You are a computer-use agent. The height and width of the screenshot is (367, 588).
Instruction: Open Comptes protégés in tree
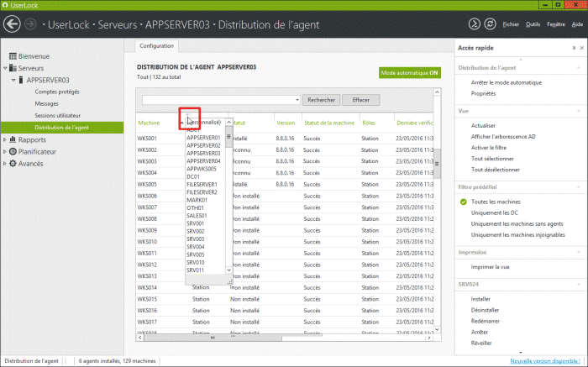(x=57, y=92)
